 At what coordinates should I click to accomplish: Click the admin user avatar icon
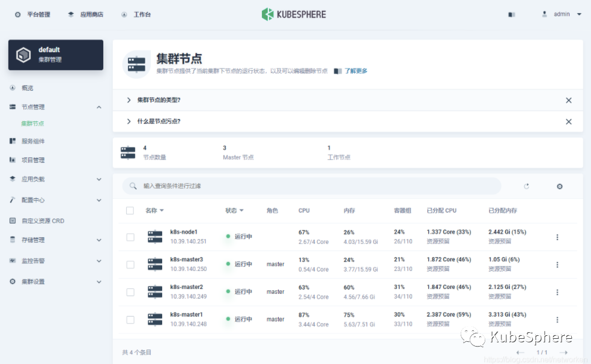click(544, 14)
